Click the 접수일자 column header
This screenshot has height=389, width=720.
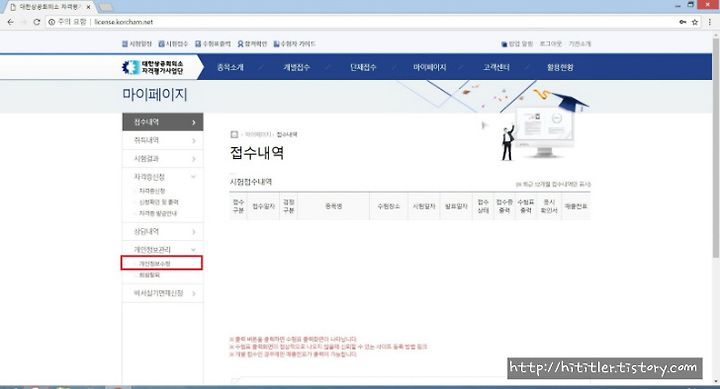coord(263,207)
